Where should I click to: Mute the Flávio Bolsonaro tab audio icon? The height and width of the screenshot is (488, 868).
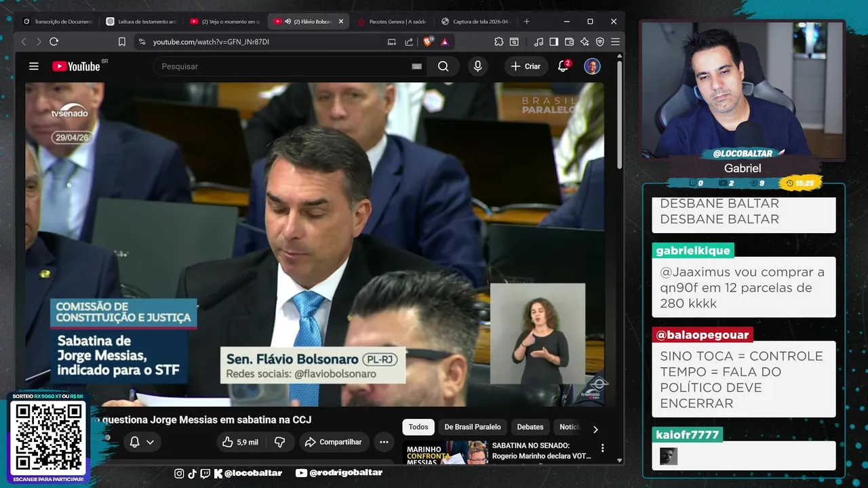click(x=288, y=22)
